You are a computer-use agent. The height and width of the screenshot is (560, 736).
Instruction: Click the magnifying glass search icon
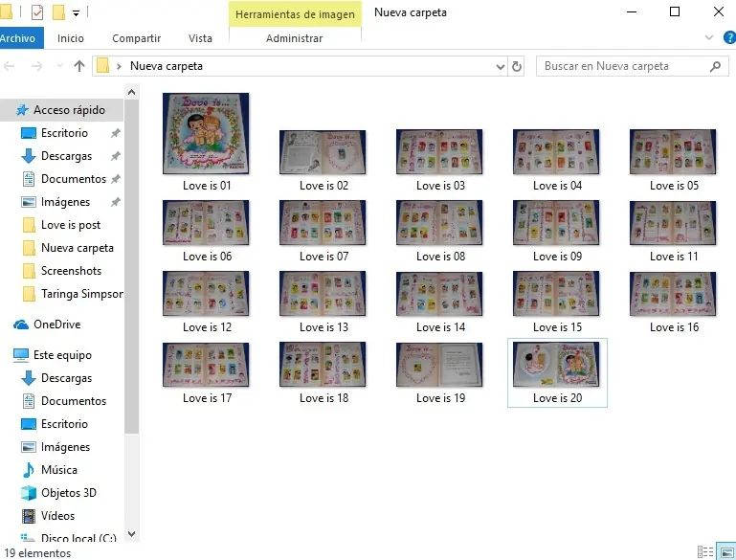[715, 66]
